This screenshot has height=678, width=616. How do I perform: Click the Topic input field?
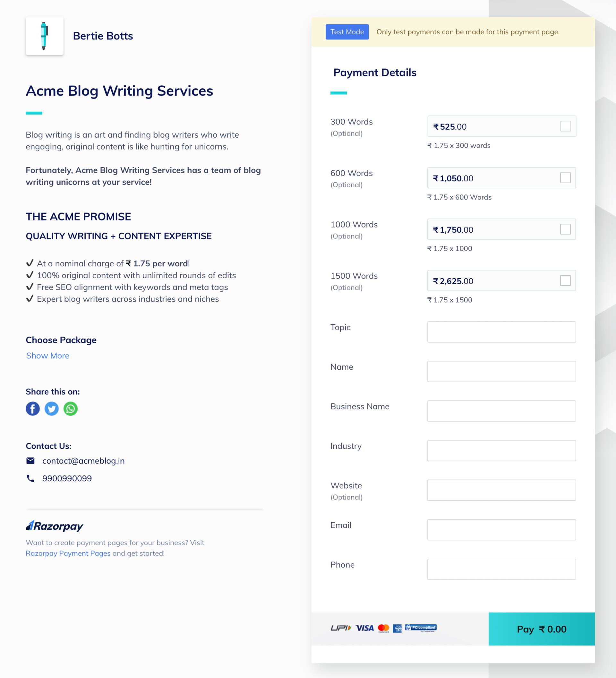click(x=501, y=331)
